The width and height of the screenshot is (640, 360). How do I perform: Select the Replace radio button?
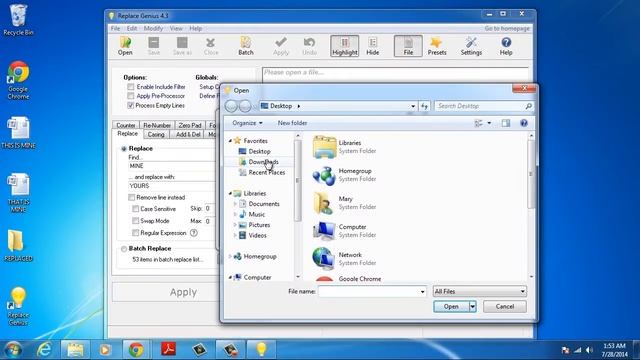(x=124, y=149)
